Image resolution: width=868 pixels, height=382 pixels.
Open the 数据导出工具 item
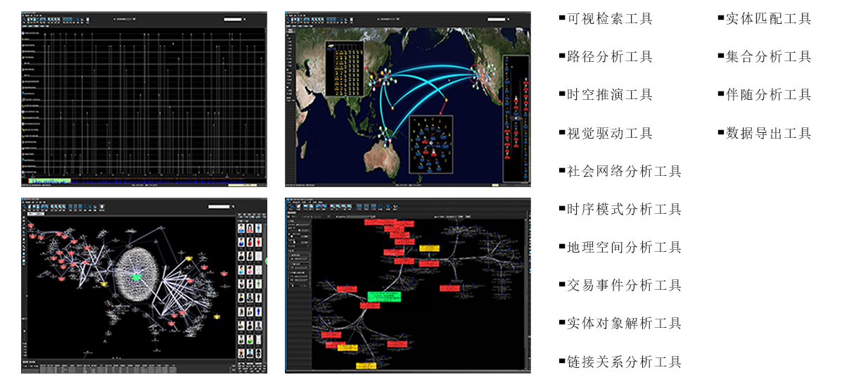tap(768, 134)
